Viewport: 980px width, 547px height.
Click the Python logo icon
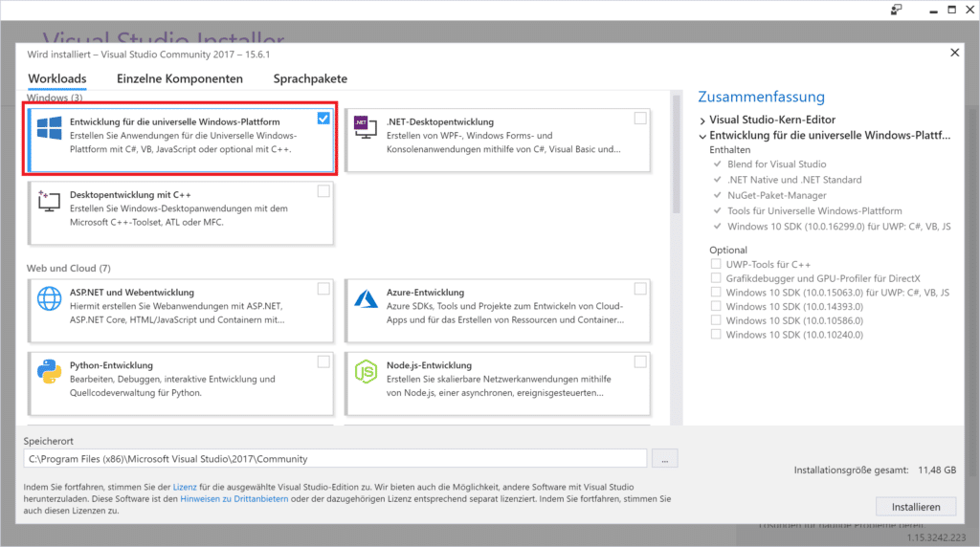coord(50,372)
